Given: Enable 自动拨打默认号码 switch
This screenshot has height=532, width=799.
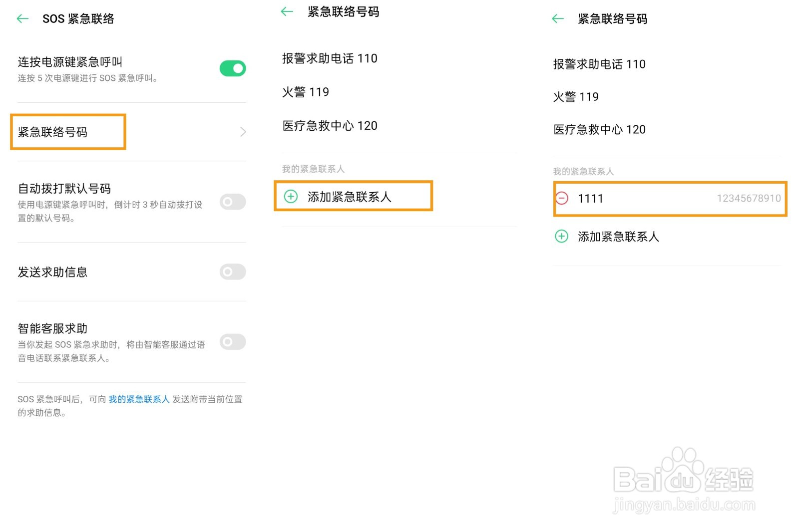Looking at the screenshot, I should [232, 202].
